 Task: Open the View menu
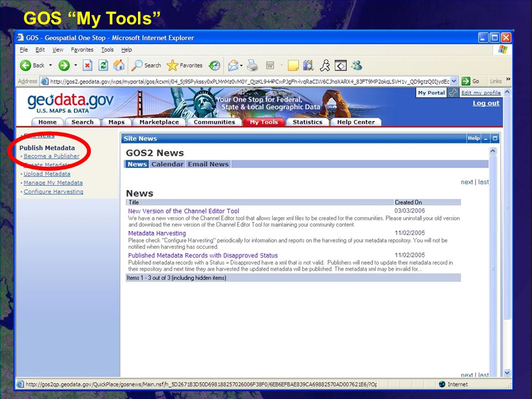coord(58,49)
